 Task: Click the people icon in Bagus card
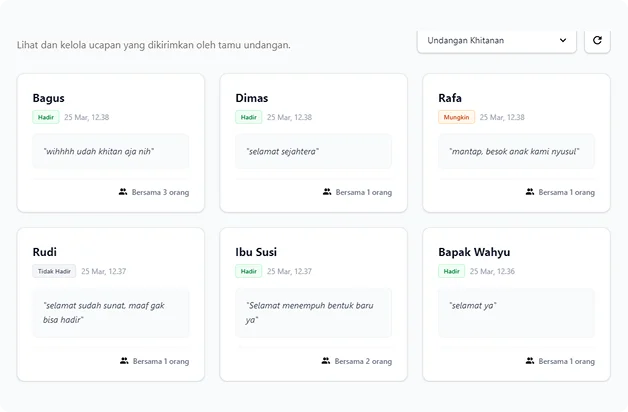point(123,192)
